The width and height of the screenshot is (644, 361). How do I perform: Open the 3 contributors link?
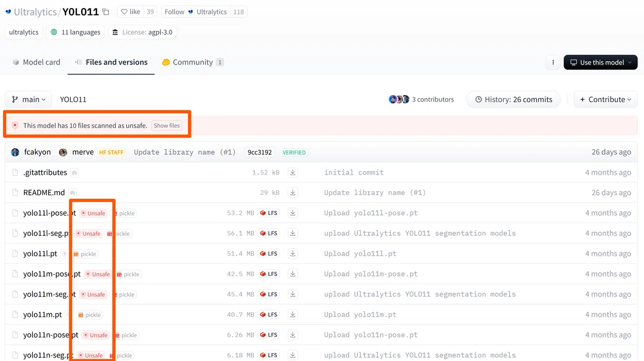pyautogui.click(x=433, y=99)
